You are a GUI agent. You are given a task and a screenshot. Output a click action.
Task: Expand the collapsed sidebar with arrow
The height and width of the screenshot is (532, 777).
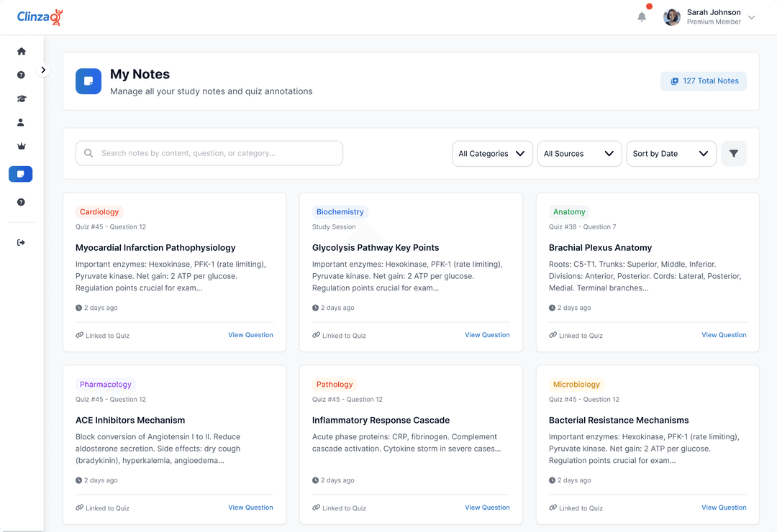[x=43, y=70]
